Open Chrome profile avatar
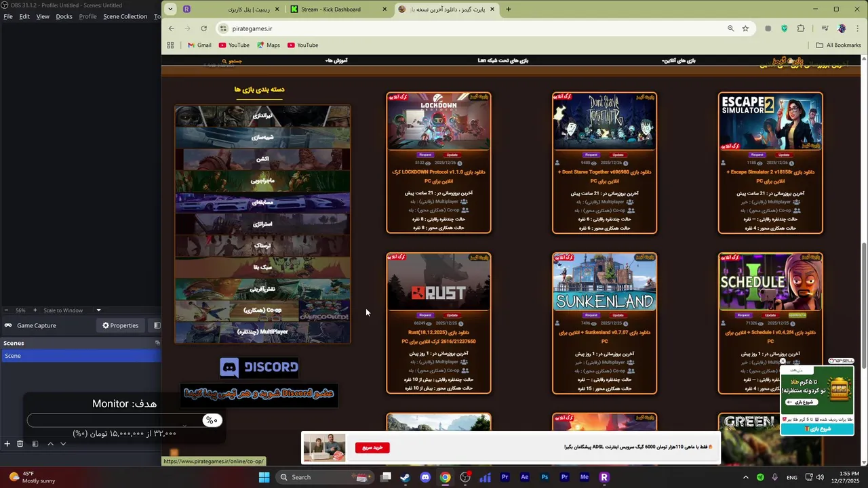 842,28
